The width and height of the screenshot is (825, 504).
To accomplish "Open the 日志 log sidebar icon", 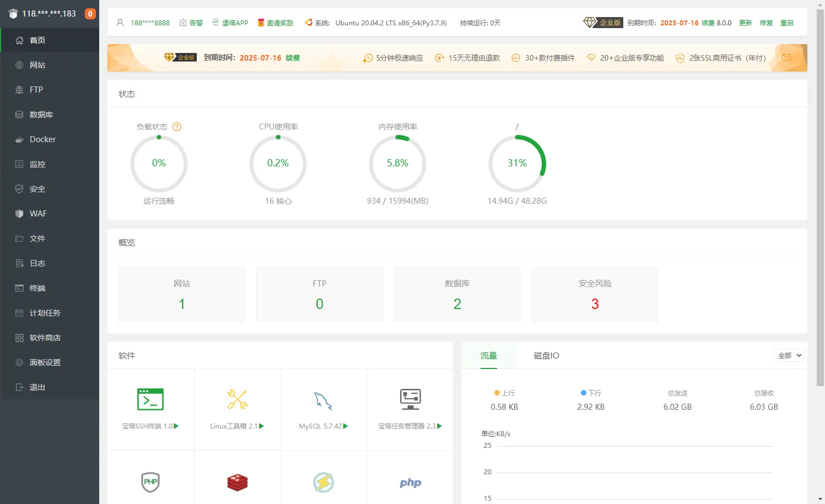I will click(x=19, y=263).
